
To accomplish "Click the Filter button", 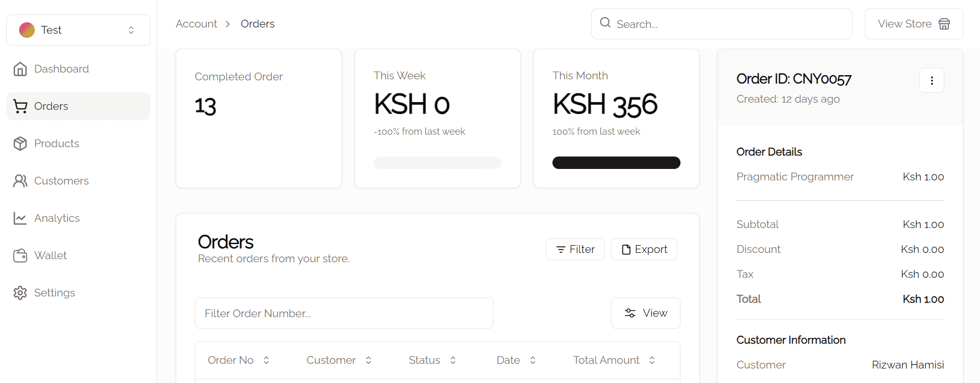I will pos(575,249).
